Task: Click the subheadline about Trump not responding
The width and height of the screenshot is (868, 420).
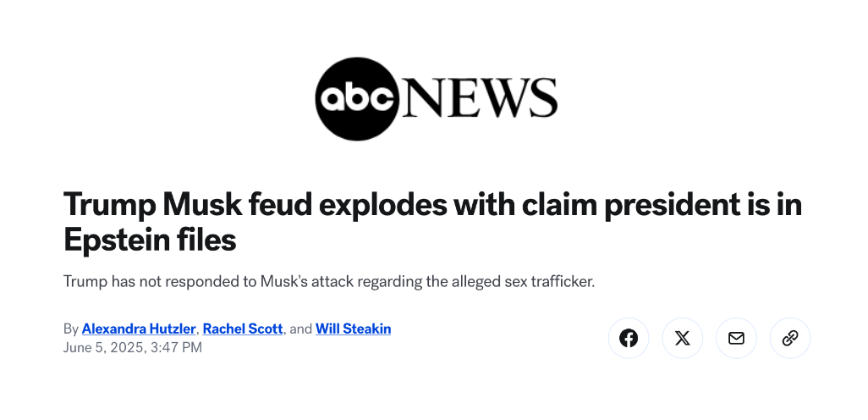Action: pos(329,281)
